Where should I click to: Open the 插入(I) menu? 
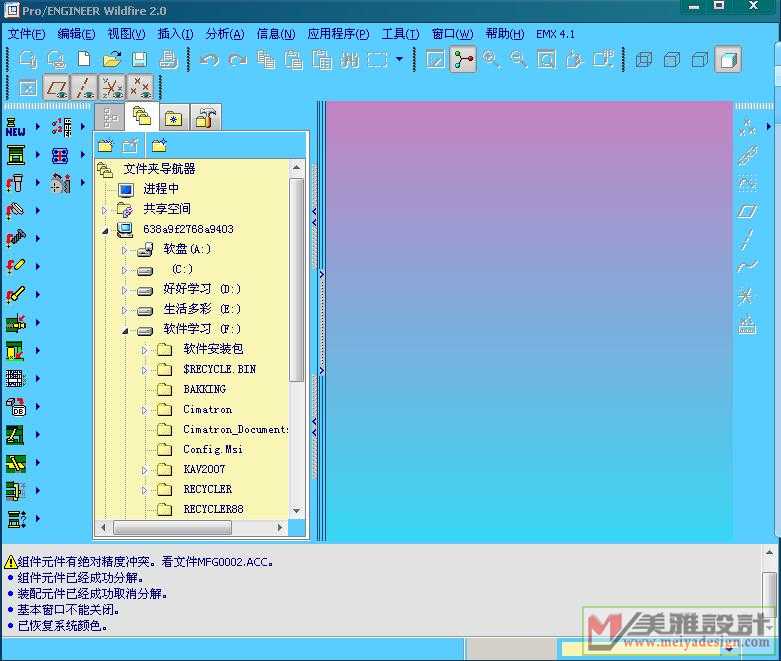tap(175, 34)
